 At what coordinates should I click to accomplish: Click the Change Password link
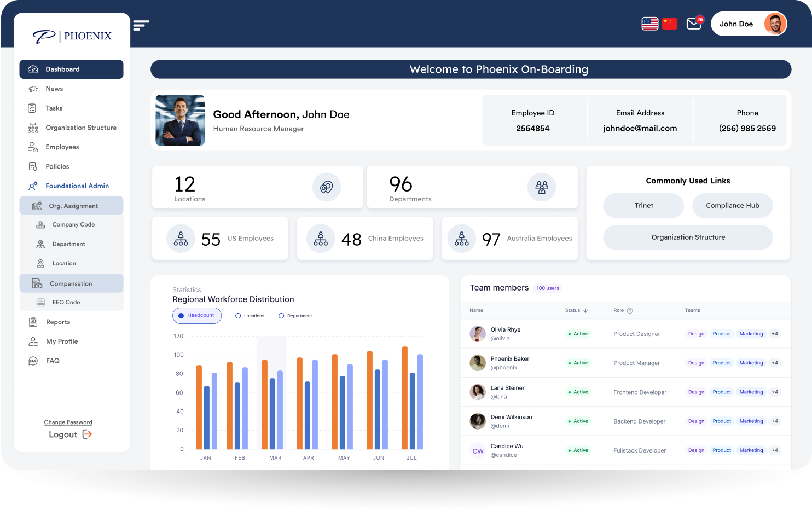pyautogui.click(x=68, y=422)
